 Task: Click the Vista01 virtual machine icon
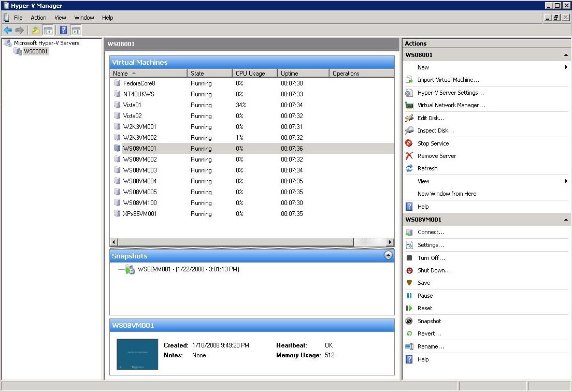tap(117, 105)
